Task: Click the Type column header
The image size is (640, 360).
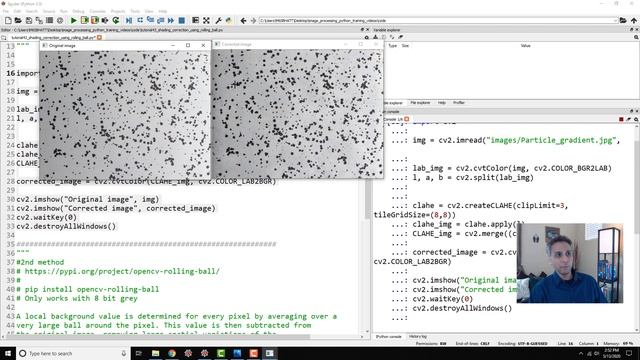Action: point(393,46)
